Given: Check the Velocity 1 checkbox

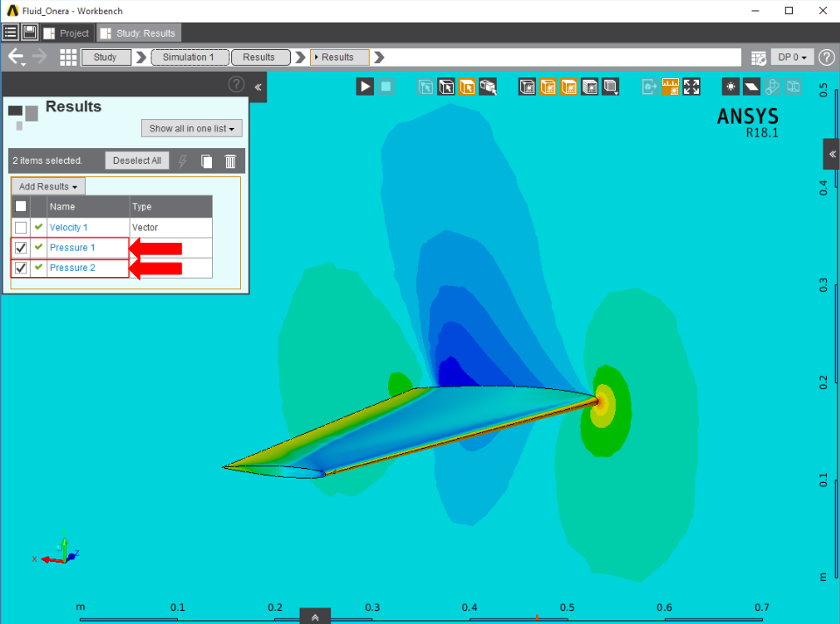Looking at the screenshot, I should (21, 227).
